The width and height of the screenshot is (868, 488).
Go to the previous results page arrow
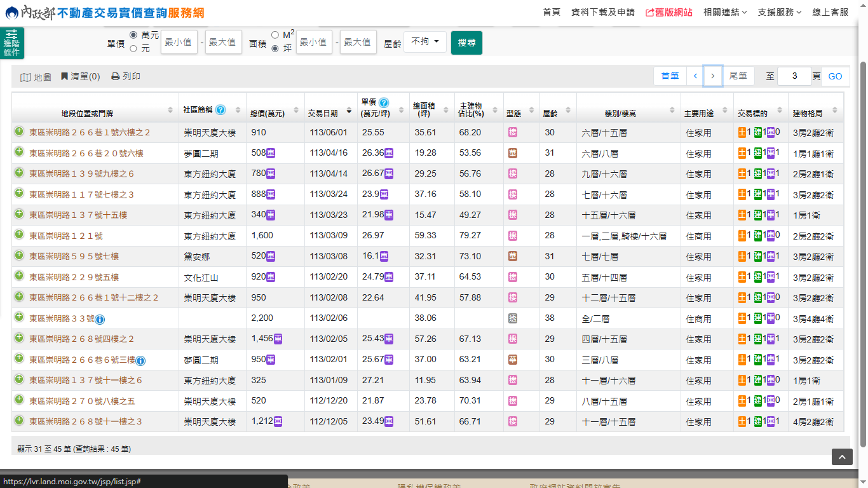click(695, 76)
